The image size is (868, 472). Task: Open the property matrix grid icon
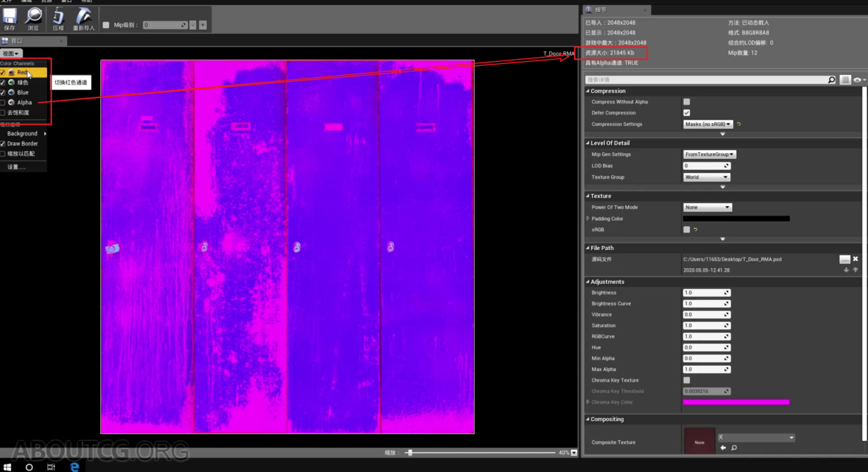pos(845,80)
